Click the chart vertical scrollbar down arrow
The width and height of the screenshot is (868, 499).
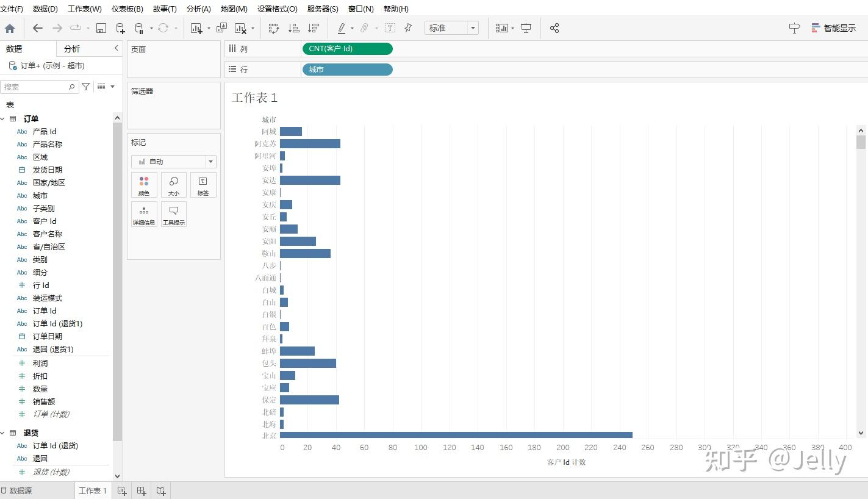pos(861,433)
